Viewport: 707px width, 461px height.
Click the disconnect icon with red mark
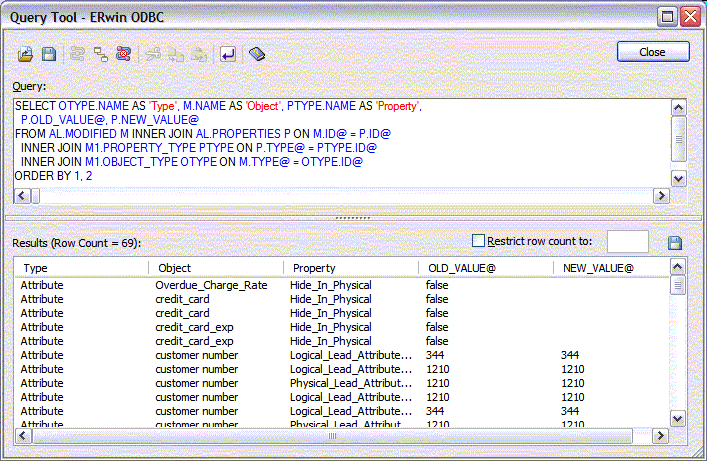tap(123, 54)
